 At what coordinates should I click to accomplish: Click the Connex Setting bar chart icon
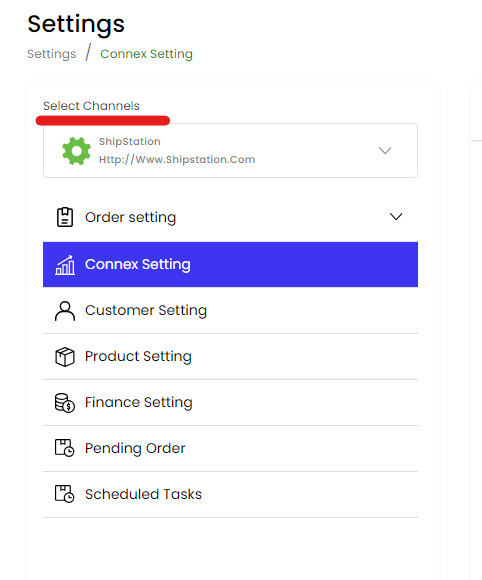click(x=65, y=265)
